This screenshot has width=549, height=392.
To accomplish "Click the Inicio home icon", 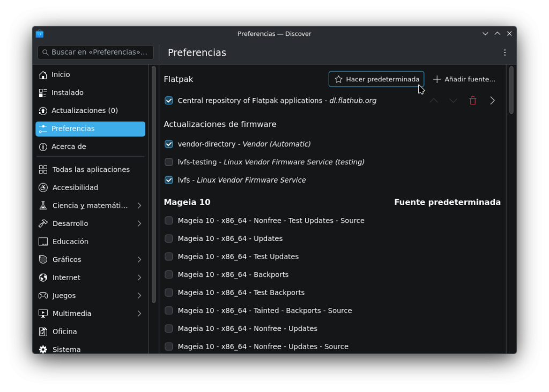I will (43, 75).
